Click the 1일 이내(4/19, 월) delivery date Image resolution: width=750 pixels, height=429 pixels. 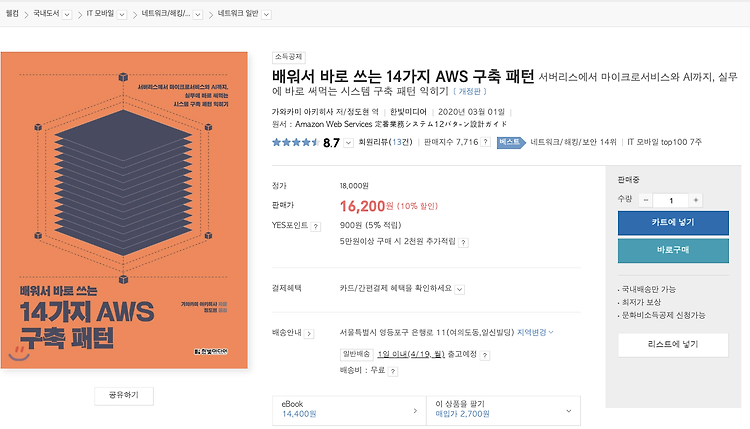411,354
